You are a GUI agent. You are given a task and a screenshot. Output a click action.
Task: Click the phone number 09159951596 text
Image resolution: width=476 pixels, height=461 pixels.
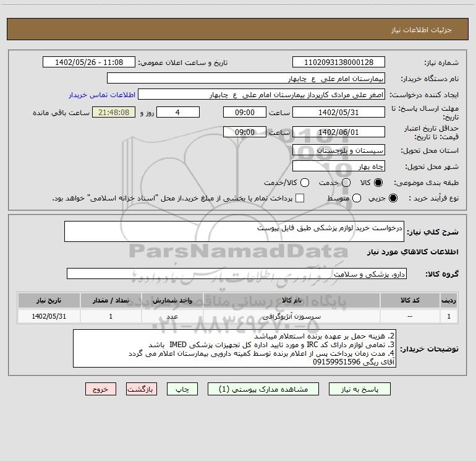(x=336, y=362)
